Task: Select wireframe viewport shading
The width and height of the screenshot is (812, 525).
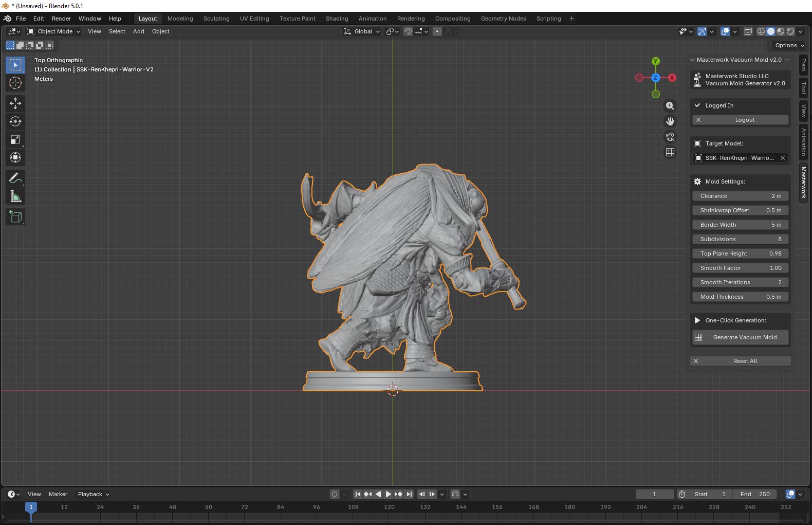Action: tap(761, 31)
